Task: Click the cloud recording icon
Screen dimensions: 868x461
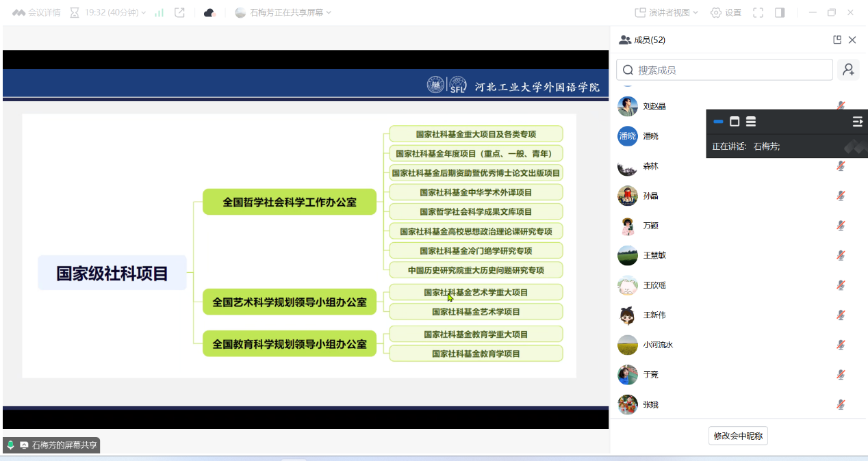Action: click(x=210, y=12)
